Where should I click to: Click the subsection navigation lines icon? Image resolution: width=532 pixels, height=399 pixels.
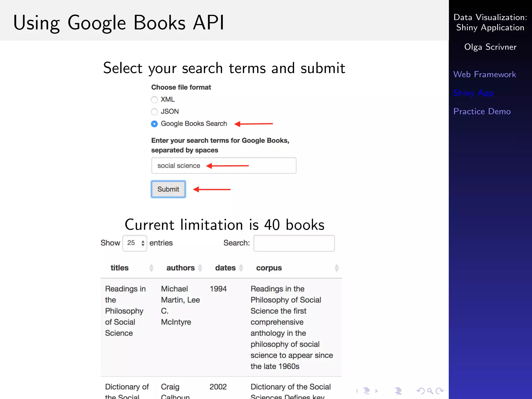coord(367,391)
